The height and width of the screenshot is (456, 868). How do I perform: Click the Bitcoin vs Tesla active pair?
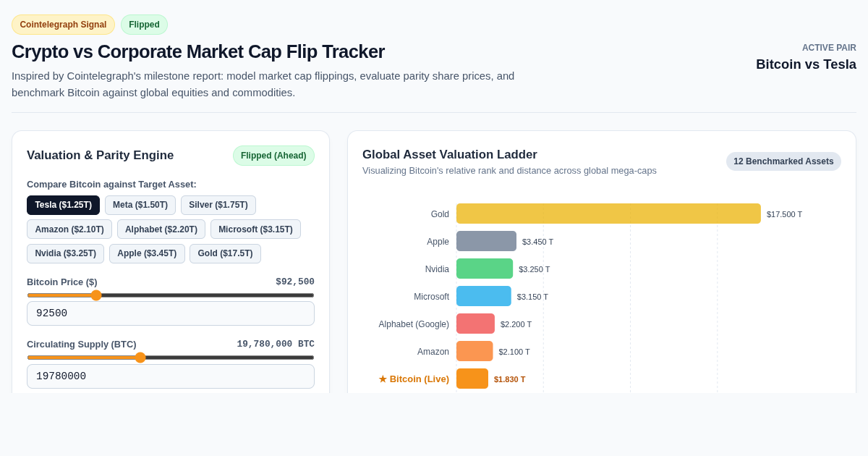(x=806, y=64)
